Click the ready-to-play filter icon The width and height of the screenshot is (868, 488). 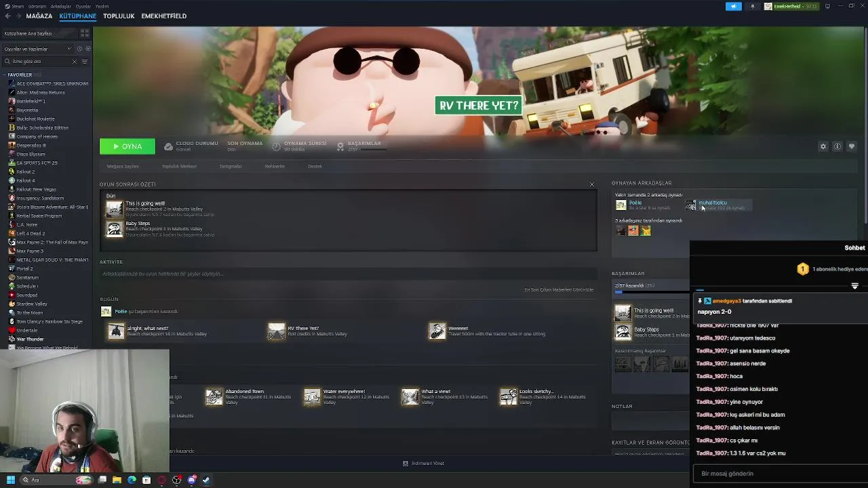click(87, 49)
